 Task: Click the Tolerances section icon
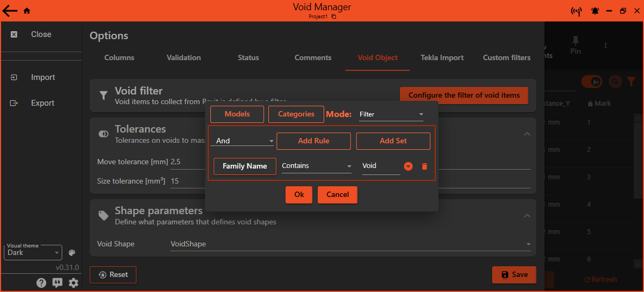[104, 134]
